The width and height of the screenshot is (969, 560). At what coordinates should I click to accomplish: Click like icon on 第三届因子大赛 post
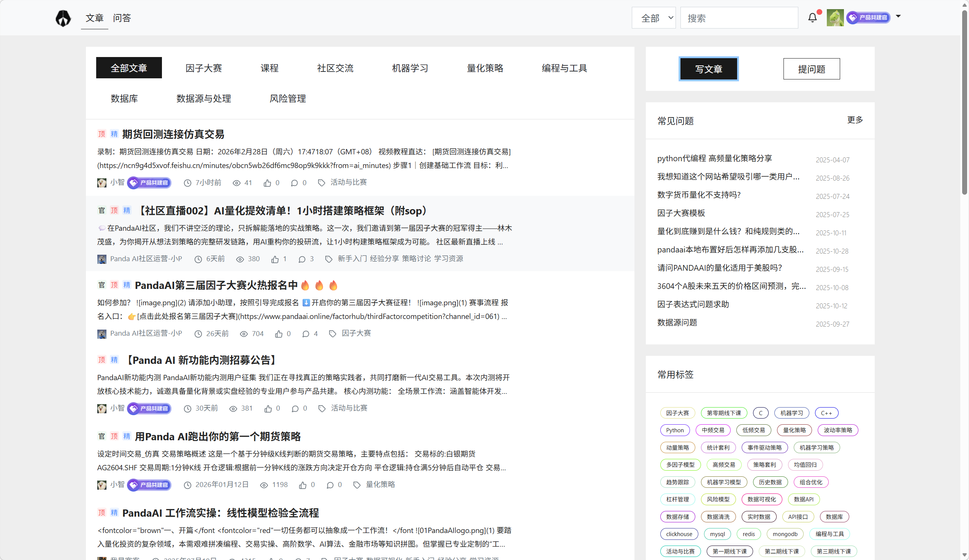click(x=278, y=334)
